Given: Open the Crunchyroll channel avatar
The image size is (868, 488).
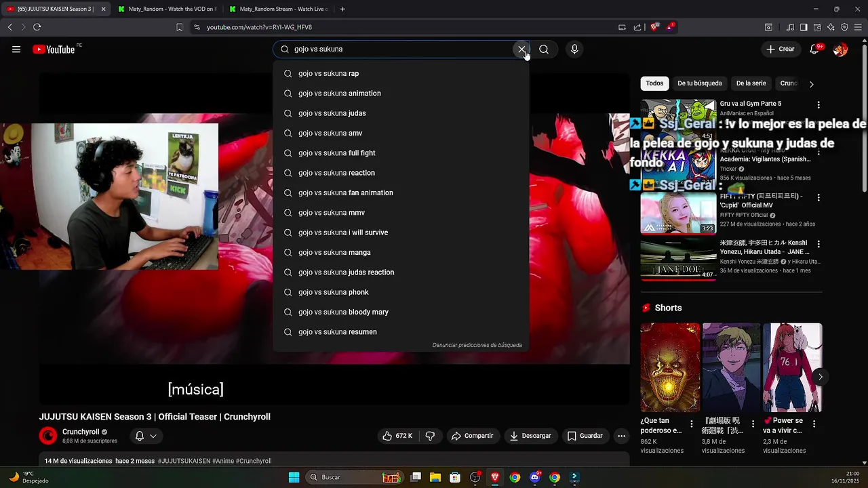Looking at the screenshot, I should [48, 436].
